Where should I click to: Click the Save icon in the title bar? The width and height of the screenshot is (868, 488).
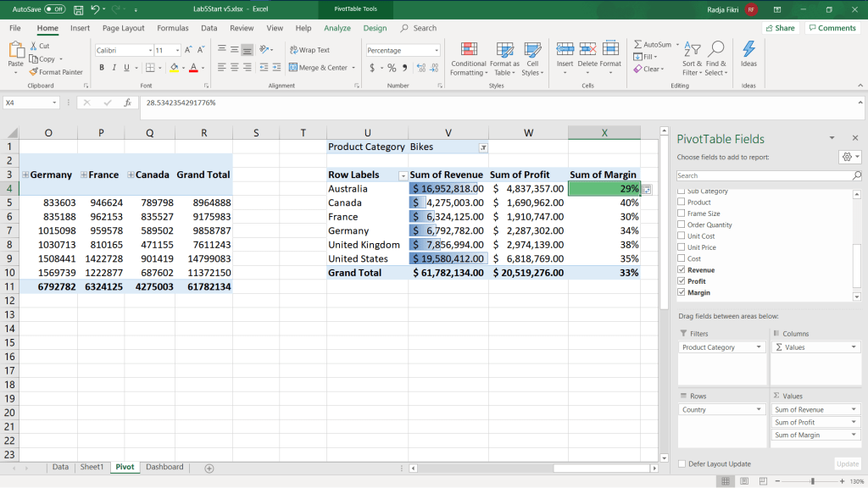[x=78, y=9]
